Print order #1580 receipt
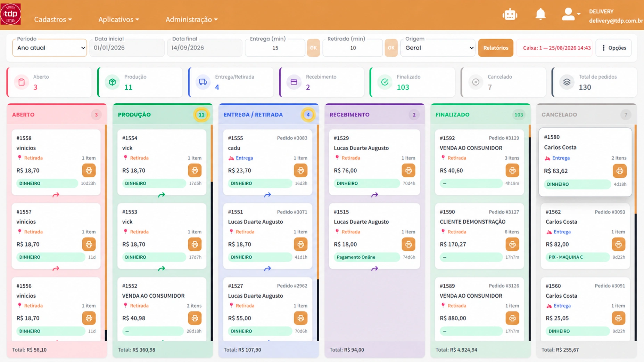Image resolution: width=644 pixels, height=362 pixels. 620,171
